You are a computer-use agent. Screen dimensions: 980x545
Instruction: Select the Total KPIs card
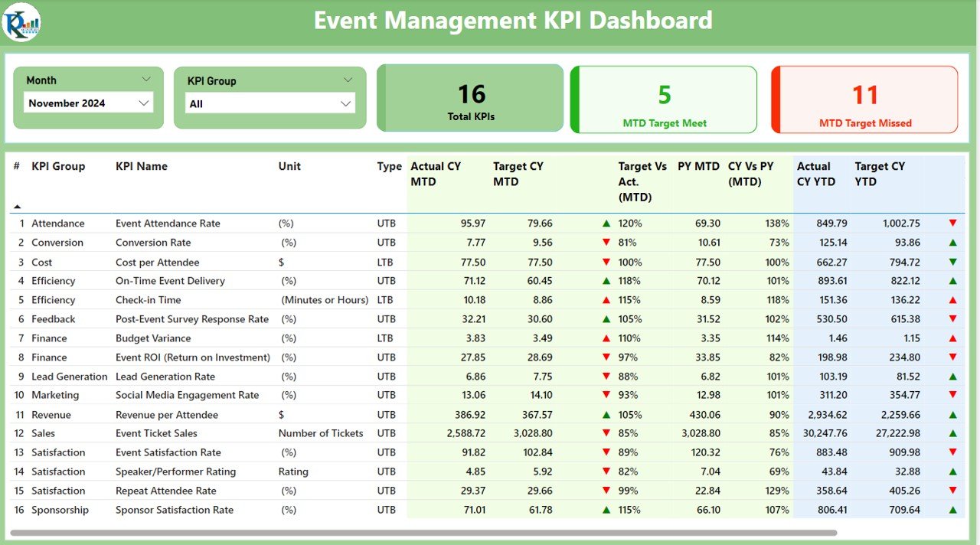pos(470,98)
